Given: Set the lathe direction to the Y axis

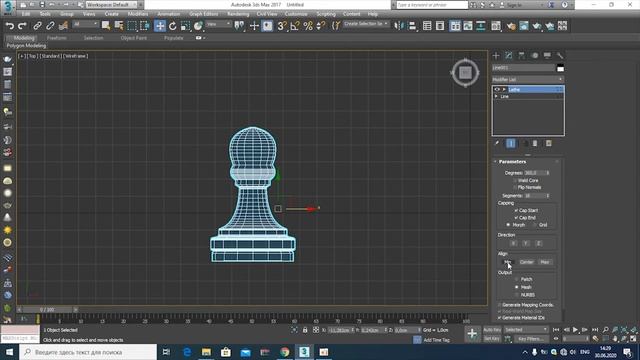Looking at the screenshot, I should [526, 244].
